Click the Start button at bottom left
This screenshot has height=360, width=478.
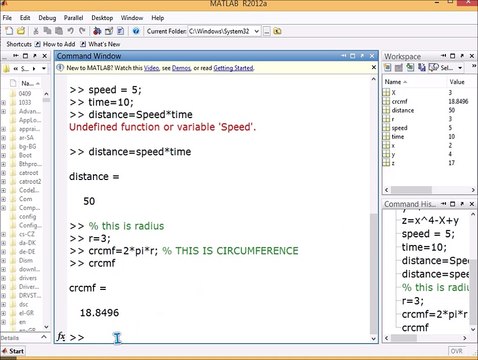tap(13, 351)
